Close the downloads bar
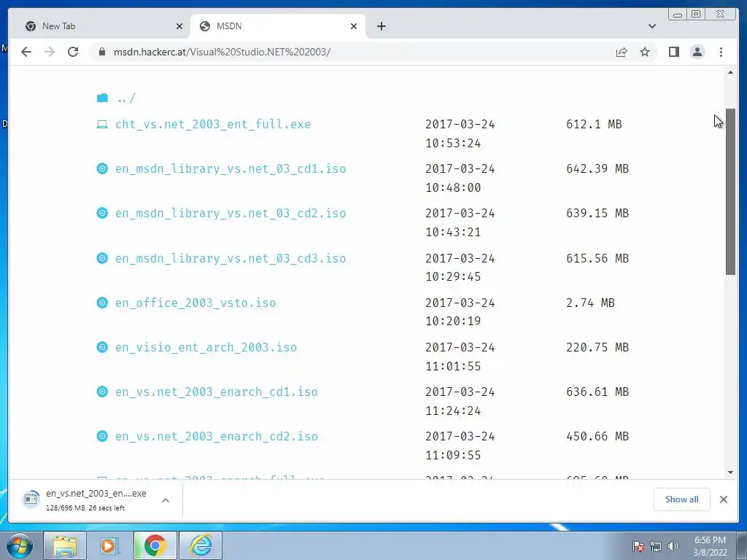The height and width of the screenshot is (560, 747). [x=724, y=499]
